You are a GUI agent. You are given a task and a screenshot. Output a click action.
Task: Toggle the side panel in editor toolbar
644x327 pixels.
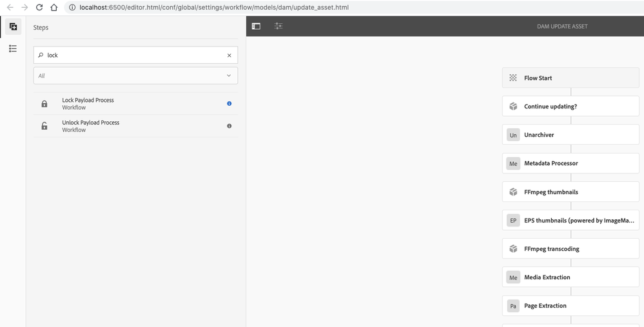click(256, 26)
